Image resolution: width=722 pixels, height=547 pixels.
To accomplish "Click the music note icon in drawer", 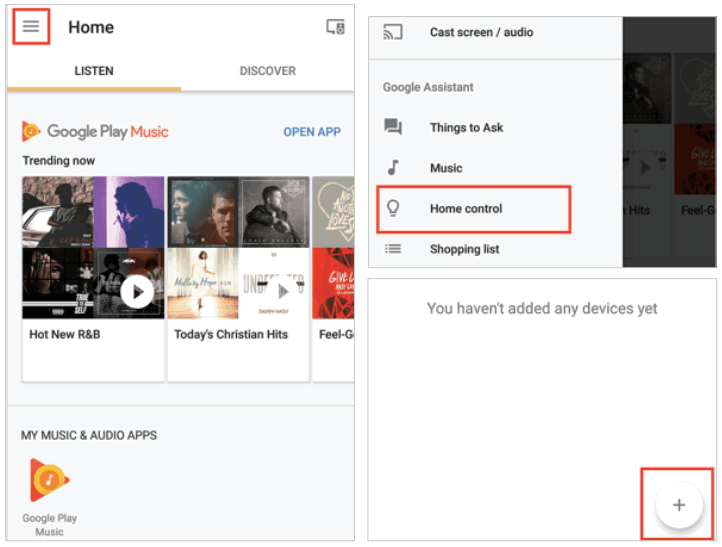I will pos(393,168).
